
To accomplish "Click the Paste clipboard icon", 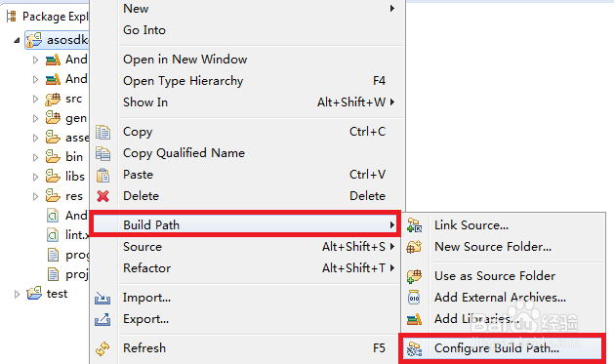I will 102,175.
